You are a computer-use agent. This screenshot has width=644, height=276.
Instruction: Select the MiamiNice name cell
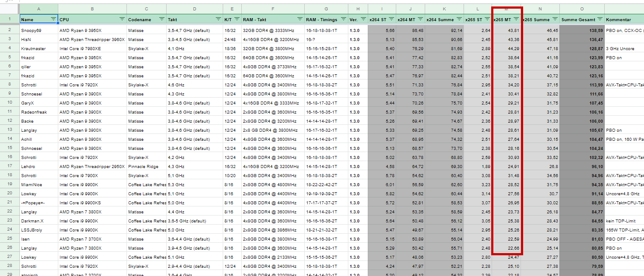(x=39, y=184)
